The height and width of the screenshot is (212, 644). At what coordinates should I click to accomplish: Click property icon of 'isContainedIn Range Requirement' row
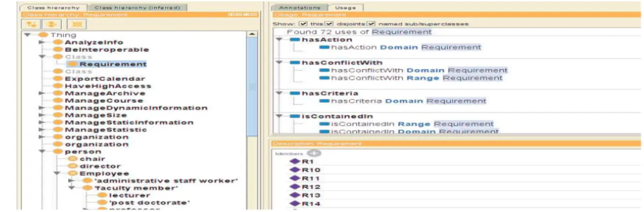pos(324,124)
